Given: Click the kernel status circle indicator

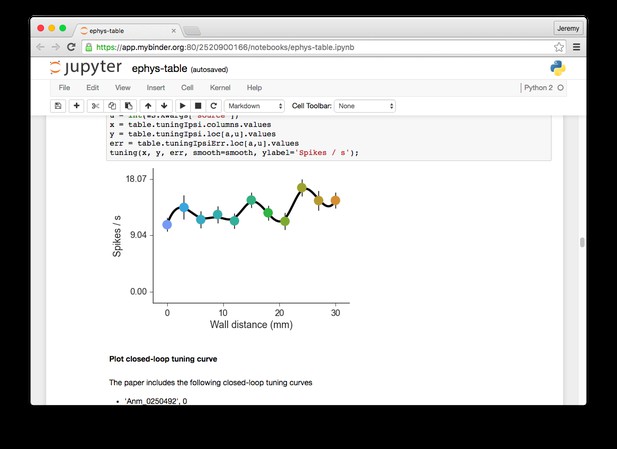Looking at the screenshot, I should [x=561, y=88].
